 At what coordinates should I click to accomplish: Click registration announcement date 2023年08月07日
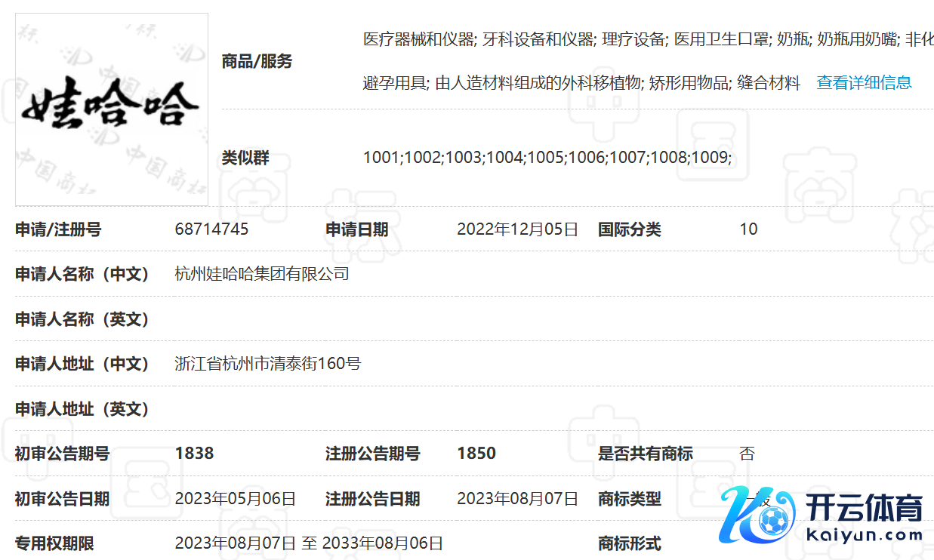(517, 499)
